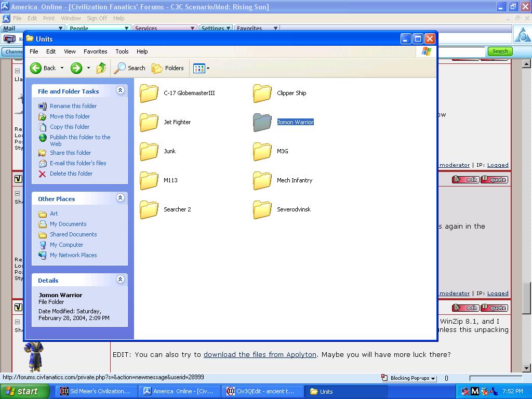Open the File menu in Units window
The height and width of the screenshot is (399, 532).
pyautogui.click(x=34, y=51)
